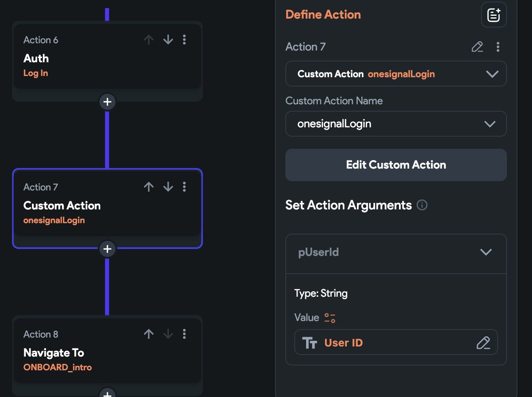
Task: Move Action 6 down with arrow
Action: pyautogui.click(x=168, y=40)
